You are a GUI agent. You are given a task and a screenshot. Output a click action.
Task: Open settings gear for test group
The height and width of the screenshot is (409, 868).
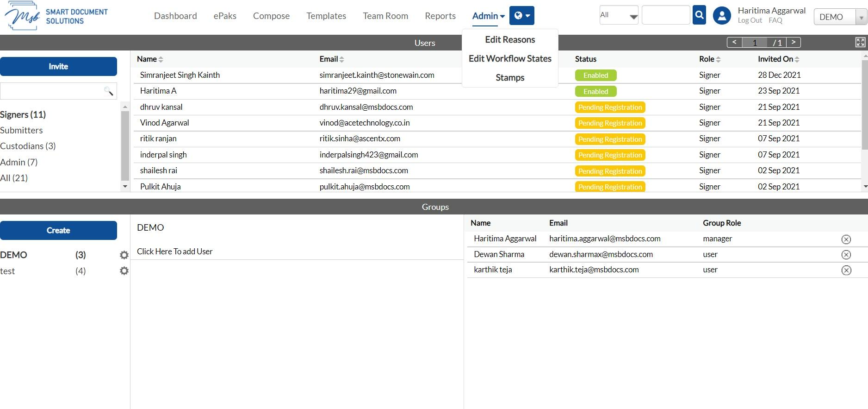click(x=124, y=271)
